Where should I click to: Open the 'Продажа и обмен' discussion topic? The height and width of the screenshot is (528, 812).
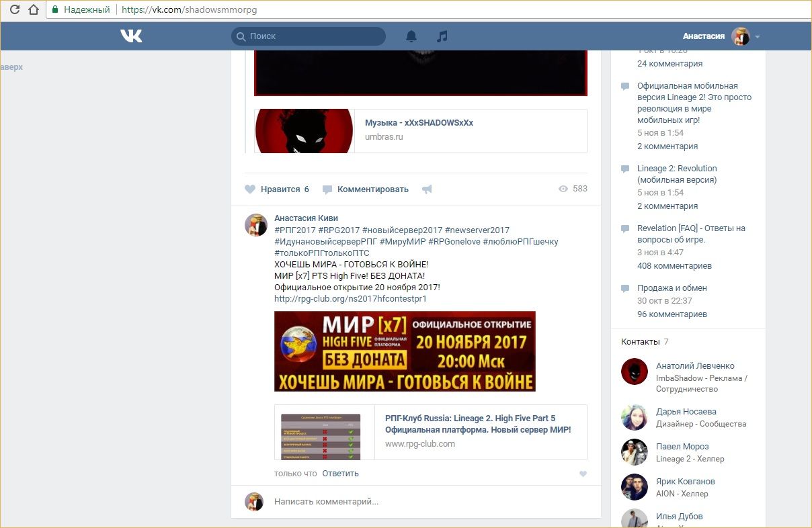(x=672, y=288)
